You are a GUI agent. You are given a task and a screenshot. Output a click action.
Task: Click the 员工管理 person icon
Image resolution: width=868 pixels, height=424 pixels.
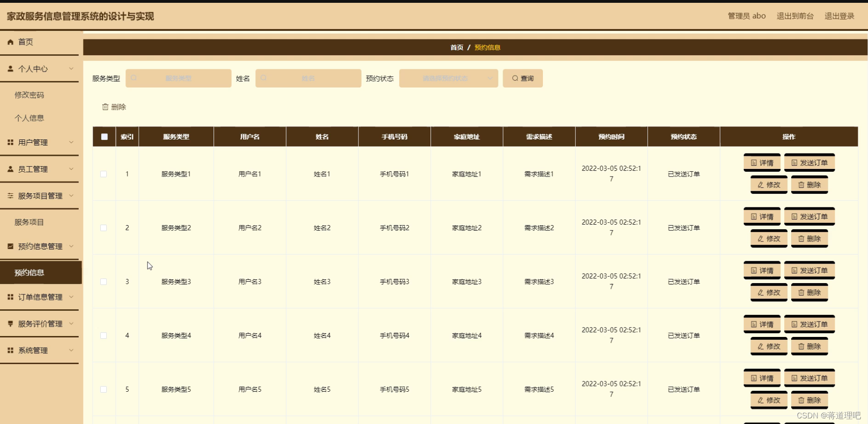pyautogui.click(x=10, y=169)
